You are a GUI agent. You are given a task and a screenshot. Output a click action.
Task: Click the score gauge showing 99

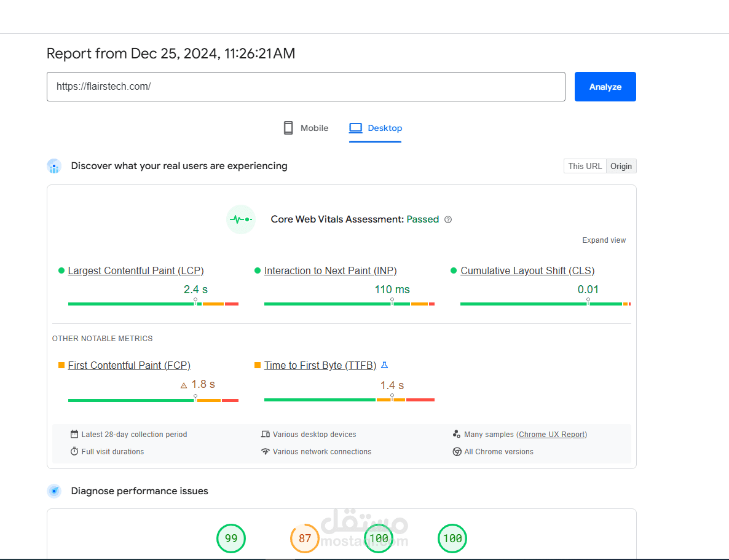point(231,538)
